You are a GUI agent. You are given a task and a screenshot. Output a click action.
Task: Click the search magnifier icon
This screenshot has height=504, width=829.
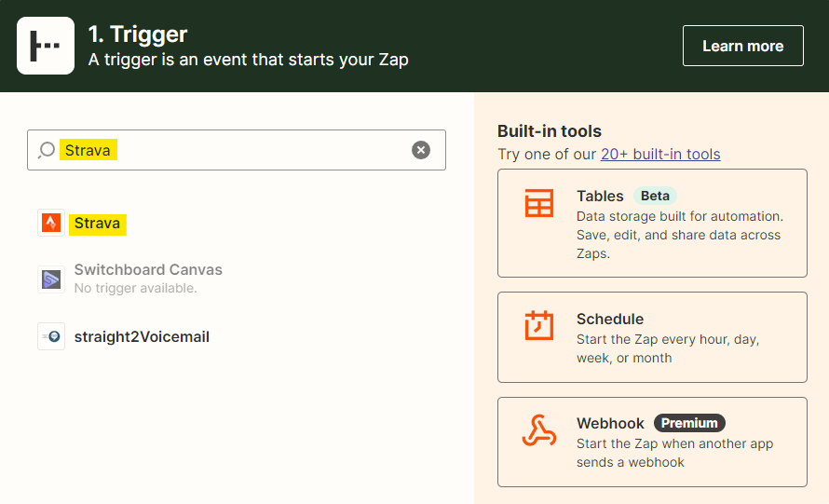(x=47, y=150)
